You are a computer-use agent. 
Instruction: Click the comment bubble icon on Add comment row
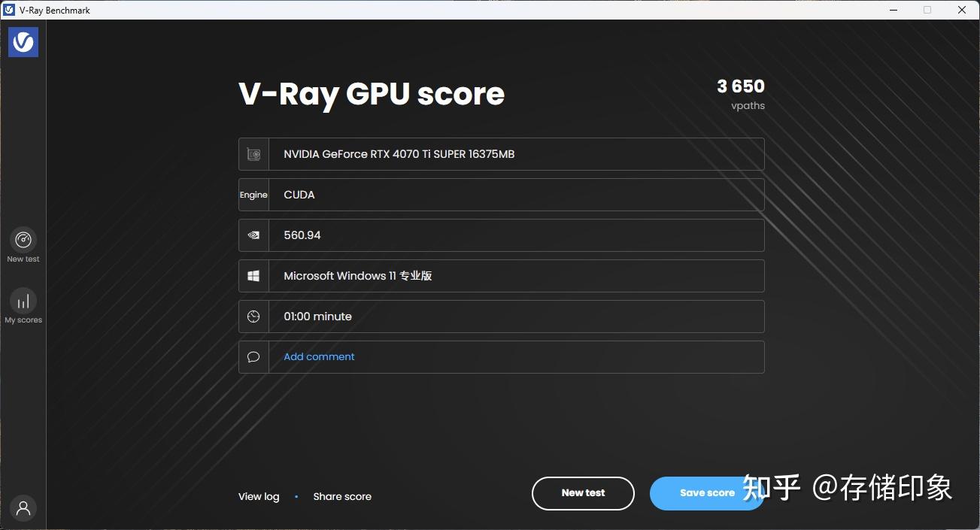pos(253,356)
